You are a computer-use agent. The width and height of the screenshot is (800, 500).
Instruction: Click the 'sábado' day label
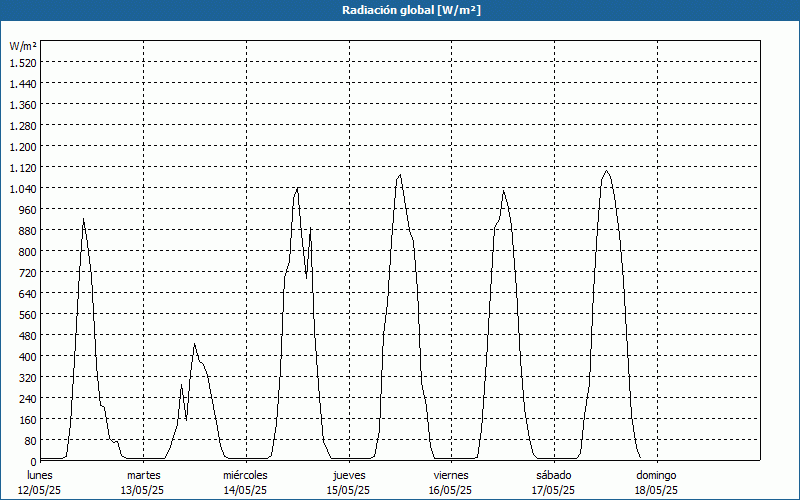(554, 476)
